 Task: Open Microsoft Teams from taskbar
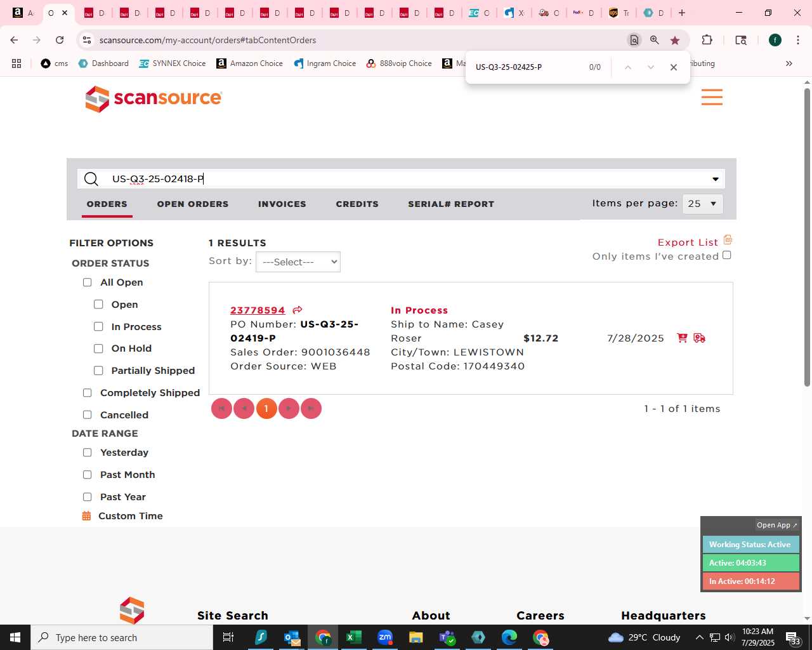click(x=447, y=637)
